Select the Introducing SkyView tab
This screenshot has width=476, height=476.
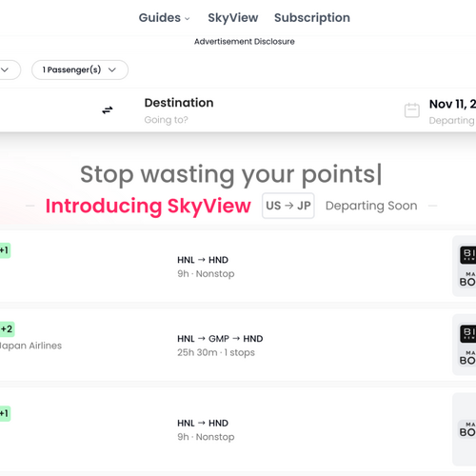(149, 206)
